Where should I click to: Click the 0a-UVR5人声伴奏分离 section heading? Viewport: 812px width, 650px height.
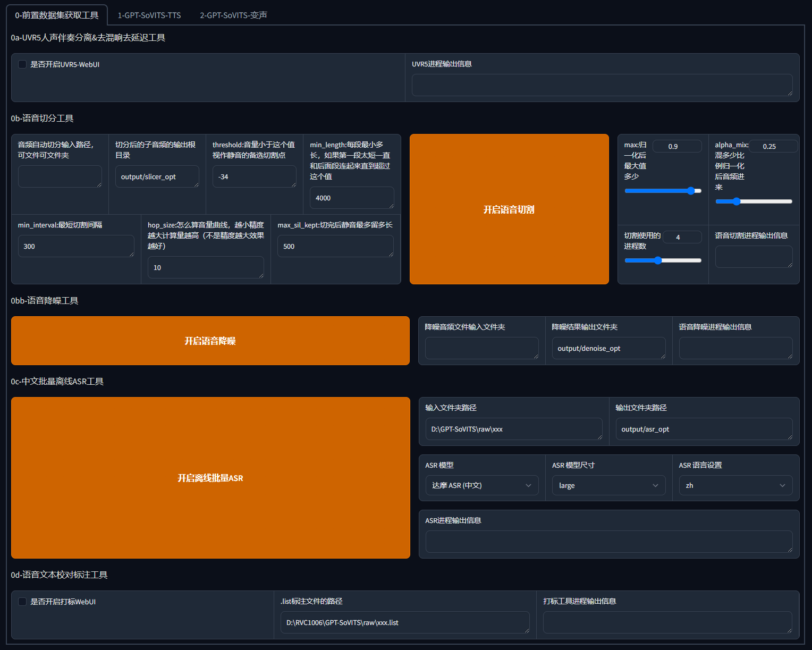tap(88, 38)
